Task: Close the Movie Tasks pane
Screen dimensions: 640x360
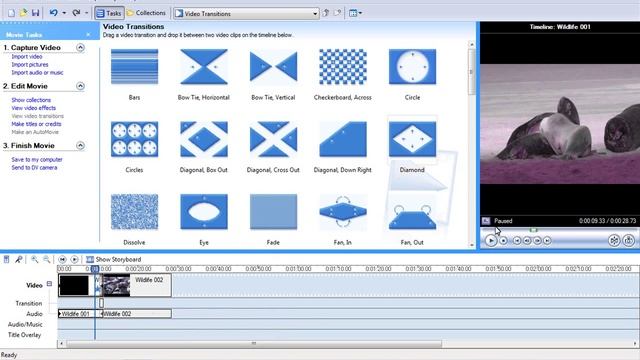Action: (x=88, y=35)
